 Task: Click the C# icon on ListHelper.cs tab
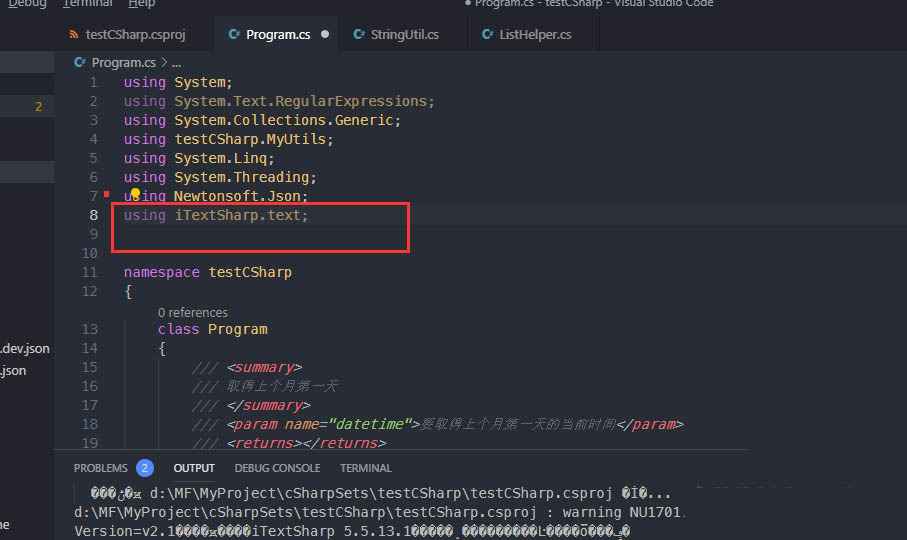pyautogui.click(x=487, y=35)
